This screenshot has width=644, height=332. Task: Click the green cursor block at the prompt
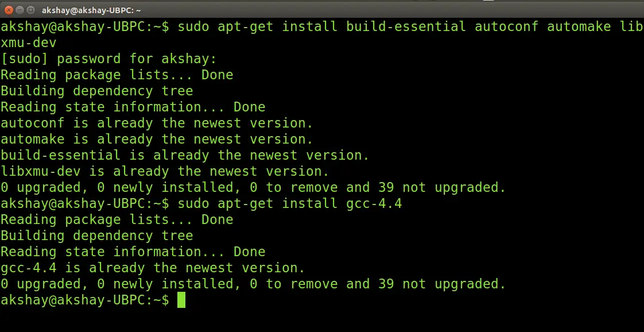[x=181, y=300]
